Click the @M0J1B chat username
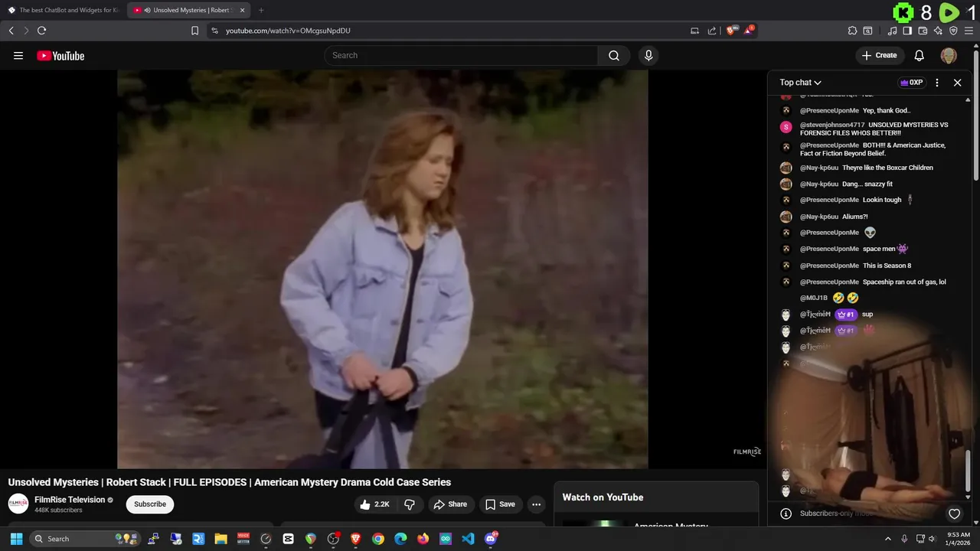 (x=814, y=298)
